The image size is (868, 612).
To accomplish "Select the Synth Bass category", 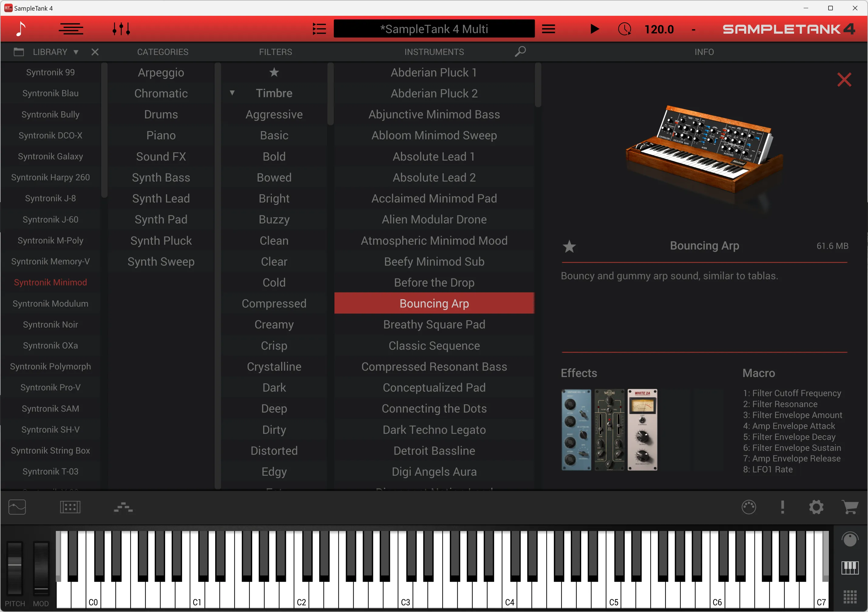I will 161,177.
